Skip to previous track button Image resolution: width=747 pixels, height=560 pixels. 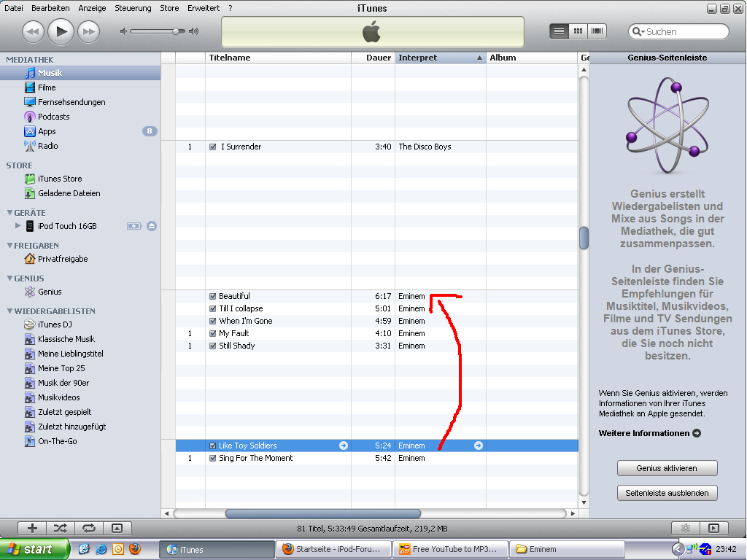33,32
